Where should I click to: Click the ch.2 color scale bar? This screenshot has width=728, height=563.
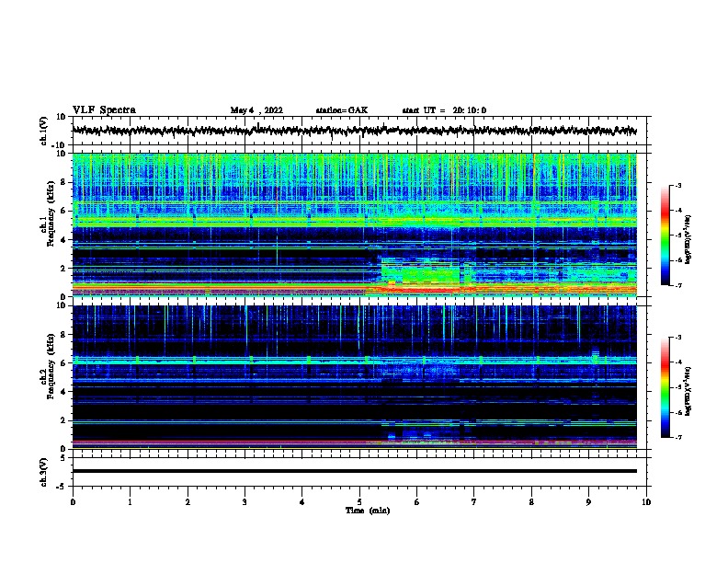point(665,387)
